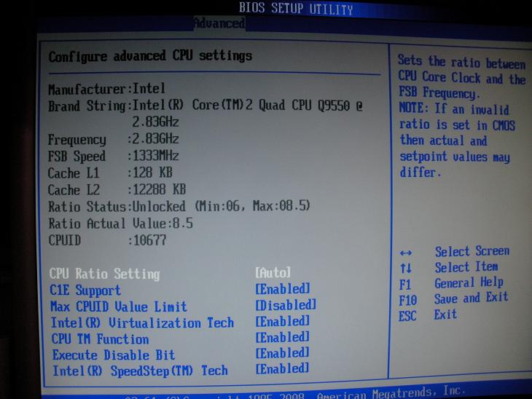532x399 pixels.
Task: Select the Advanced tab
Action: tap(219, 23)
